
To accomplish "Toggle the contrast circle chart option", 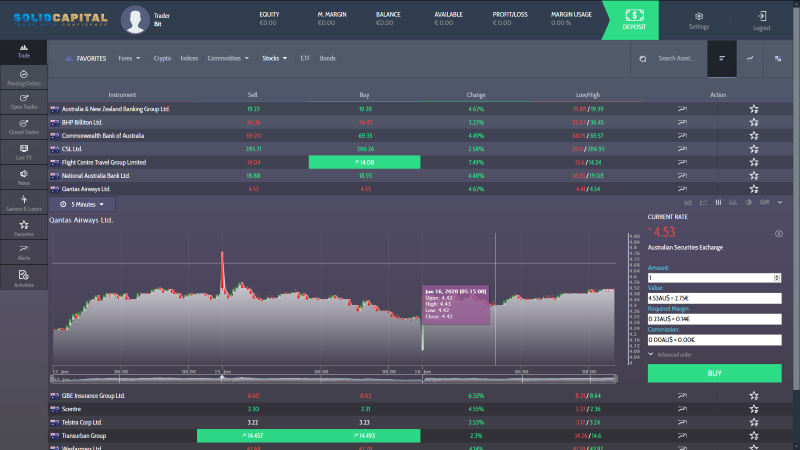I will click(748, 203).
